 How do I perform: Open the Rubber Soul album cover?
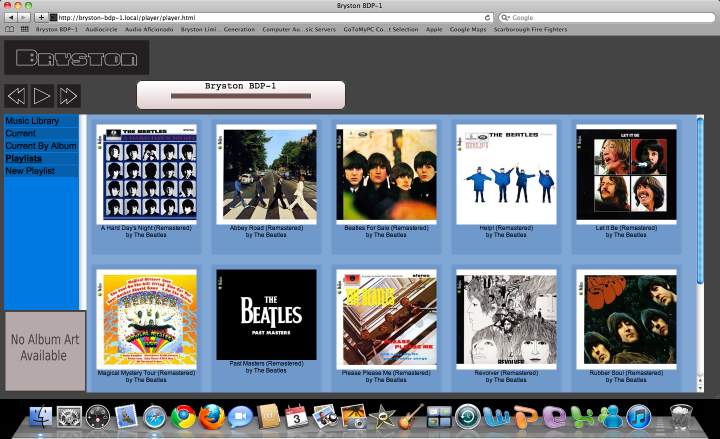[626, 319]
